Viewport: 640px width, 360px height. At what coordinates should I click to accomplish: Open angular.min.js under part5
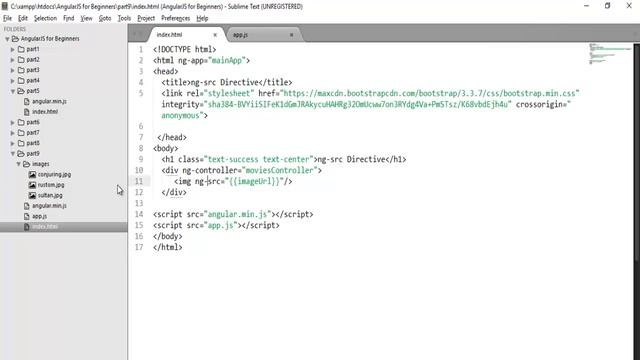click(49, 101)
